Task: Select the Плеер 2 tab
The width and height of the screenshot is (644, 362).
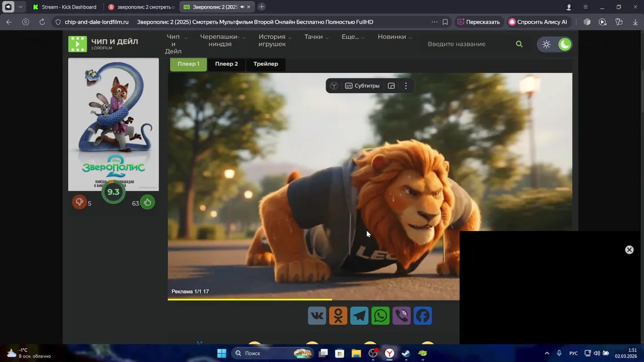Action: click(x=226, y=64)
